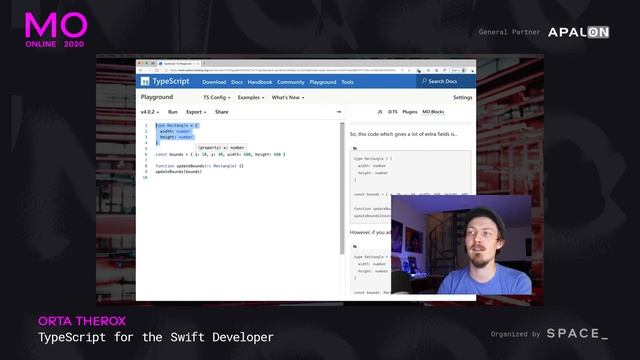640x360 pixels.
Task: Open the Docs navigation link
Action: tap(237, 82)
